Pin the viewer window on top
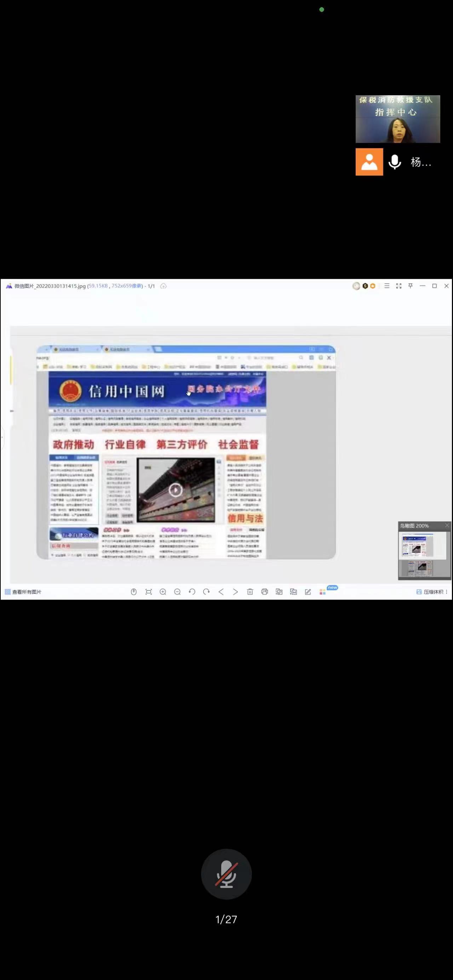This screenshot has height=980, width=453. pyautogui.click(x=411, y=286)
